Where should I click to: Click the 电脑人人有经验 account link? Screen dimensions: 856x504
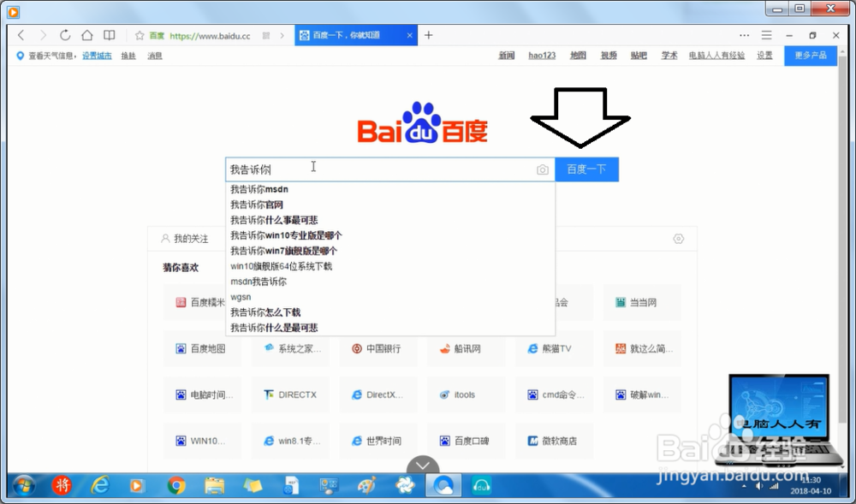716,56
